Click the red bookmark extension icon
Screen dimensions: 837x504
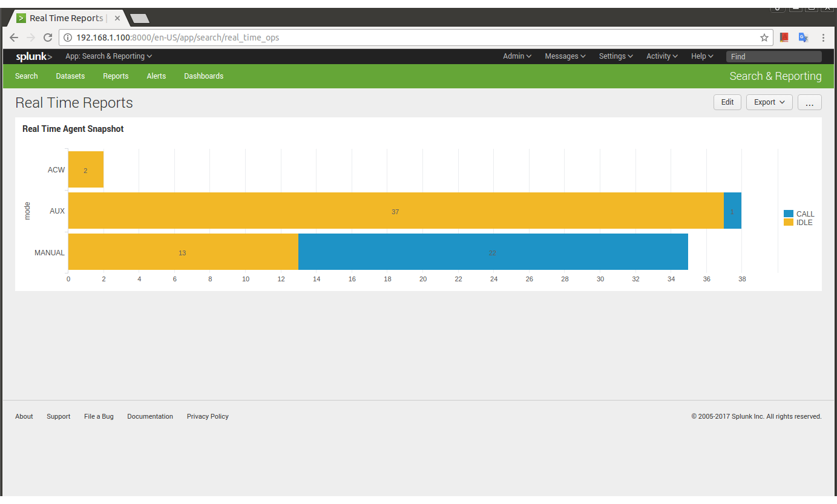[x=784, y=38]
